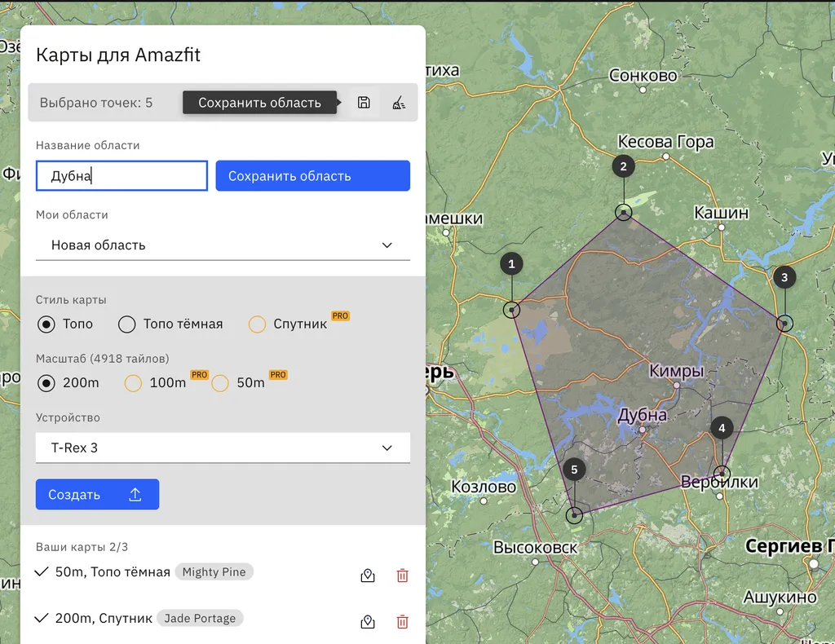Image resolution: width=835 pixels, height=644 pixels.
Task: Click the blue Сохранить область button
Action: pos(312,175)
